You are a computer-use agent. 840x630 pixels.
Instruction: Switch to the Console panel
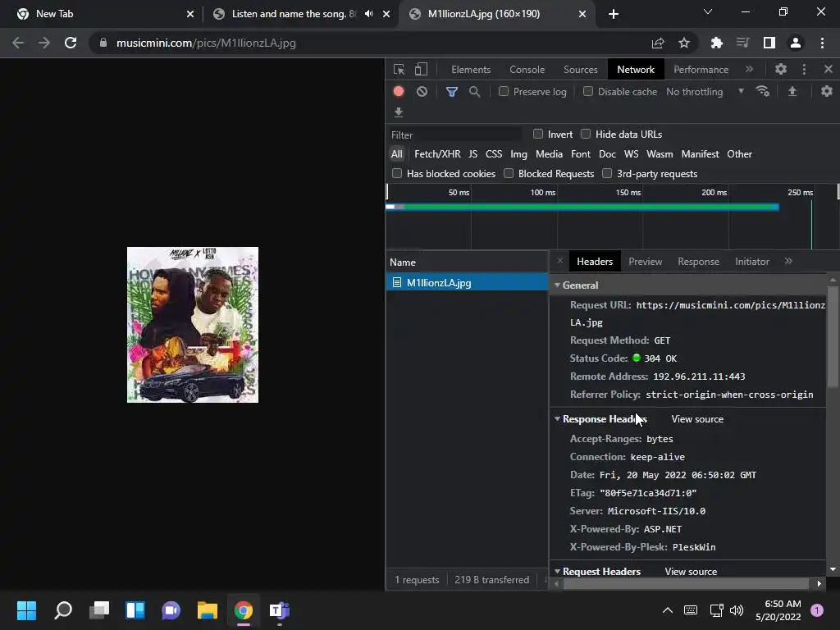click(527, 70)
